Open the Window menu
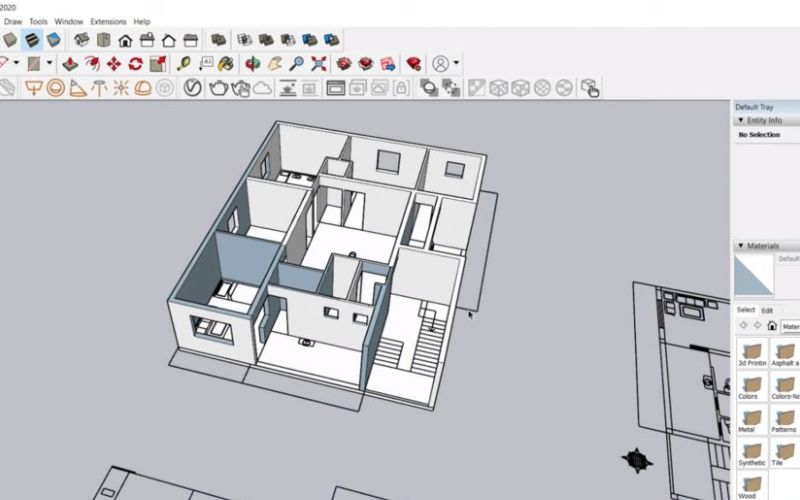The width and height of the screenshot is (800, 500). (x=69, y=21)
